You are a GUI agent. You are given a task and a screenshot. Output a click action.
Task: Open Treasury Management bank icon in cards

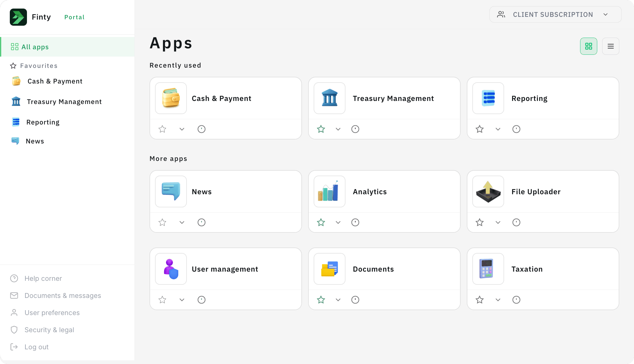(x=330, y=98)
